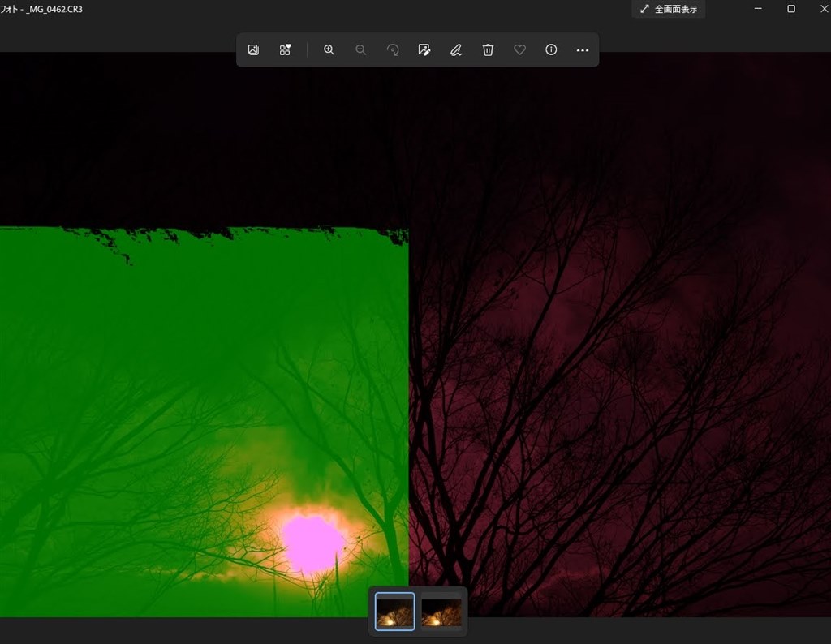The height and width of the screenshot is (644, 831).
Task: Rotate the image with rotate icon
Action: click(x=393, y=50)
